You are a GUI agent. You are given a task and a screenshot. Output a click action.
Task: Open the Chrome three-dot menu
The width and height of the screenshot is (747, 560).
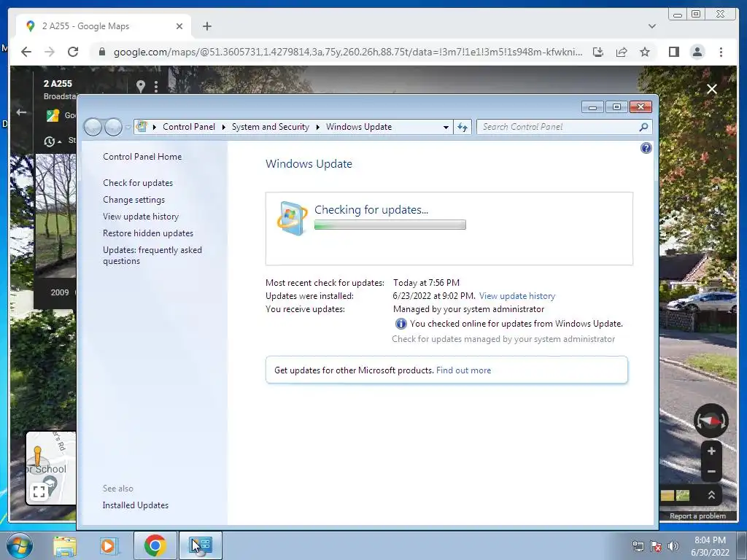click(721, 52)
